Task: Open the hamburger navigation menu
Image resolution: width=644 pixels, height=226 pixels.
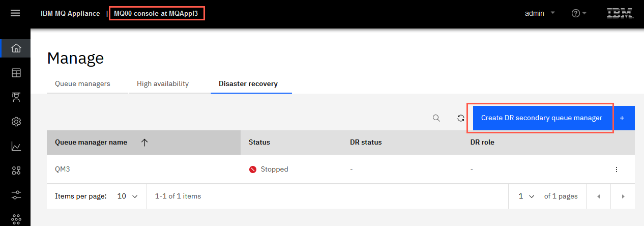Action: click(15, 13)
